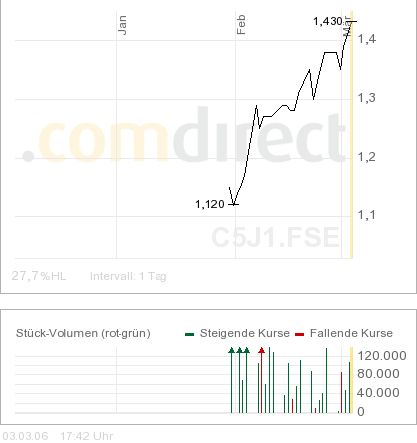Click the 27,7 %HL label
Viewport: 417px width, 443px height.
point(39,276)
